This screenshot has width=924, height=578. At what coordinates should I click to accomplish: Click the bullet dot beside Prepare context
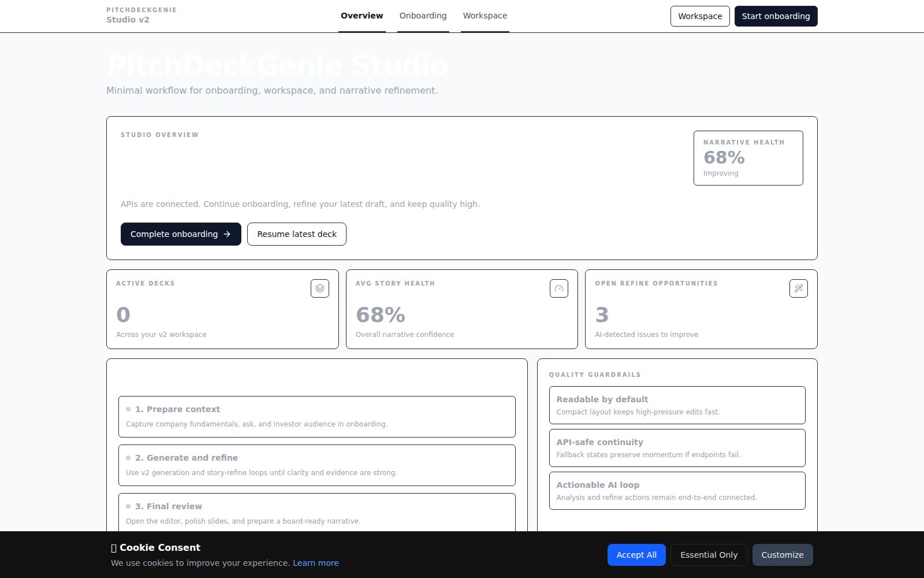[128, 409]
